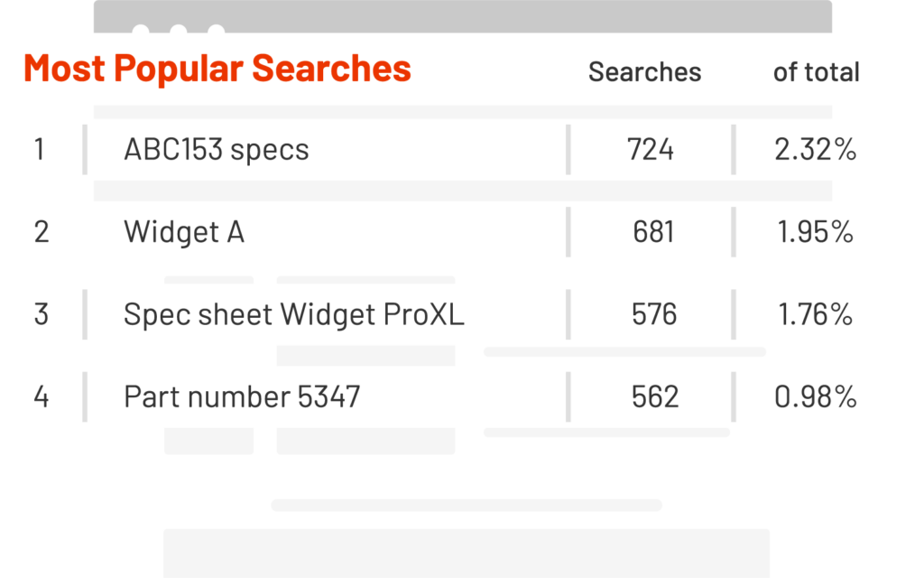Click the 0.98% of total value
Viewport: 924px width, 578px height.
[815, 396]
